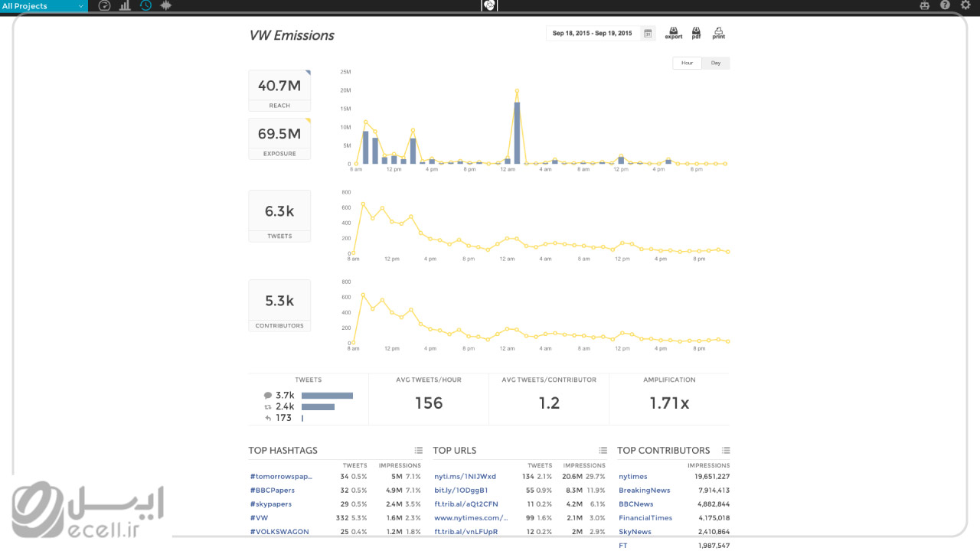Select the clock history icon in top bar
Screen dimensions: 980x551
[x=145, y=6]
